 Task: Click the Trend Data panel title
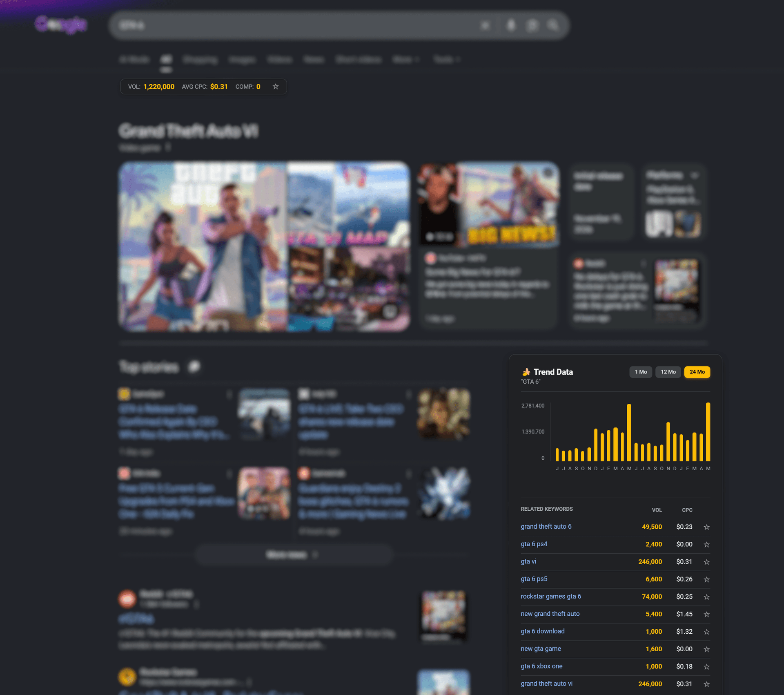coord(553,372)
